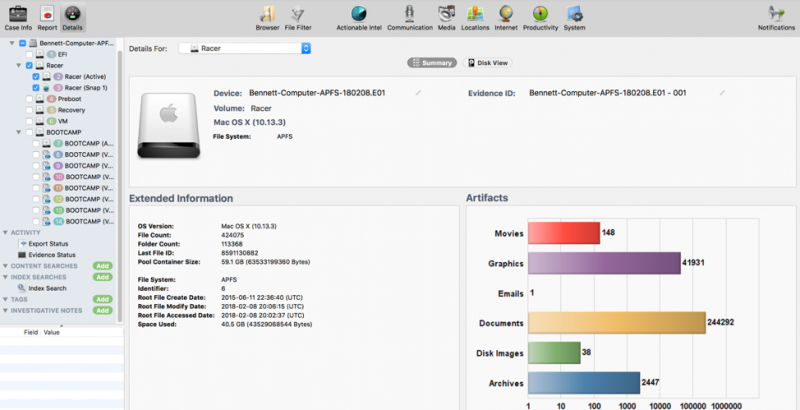Collapse the Racer tree node
Image resolution: width=800 pixels, height=410 pixels.
click(20, 65)
